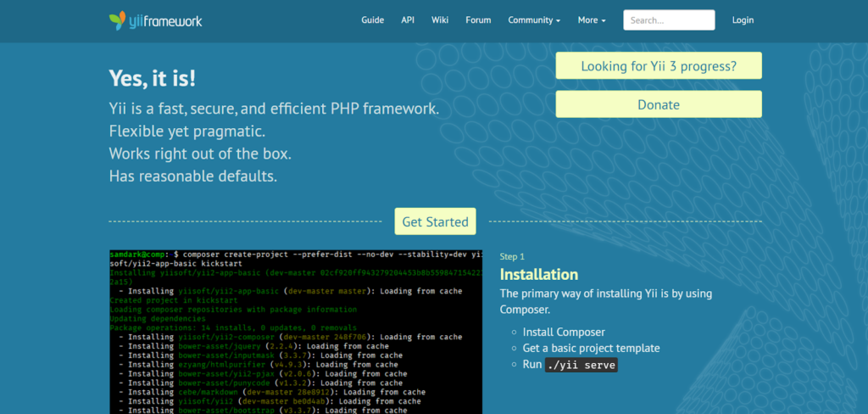The image size is (868, 414).
Task: Go to the Wiki page
Action: [440, 20]
